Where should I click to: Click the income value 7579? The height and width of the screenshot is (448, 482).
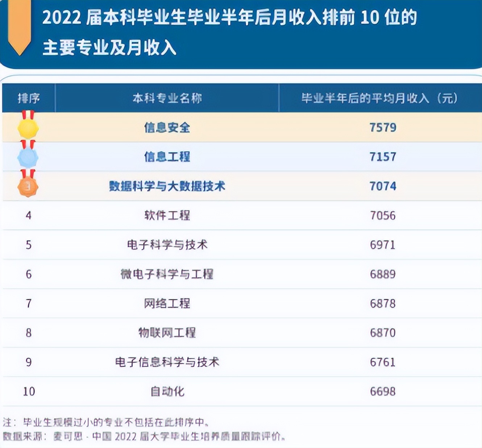pos(382,127)
